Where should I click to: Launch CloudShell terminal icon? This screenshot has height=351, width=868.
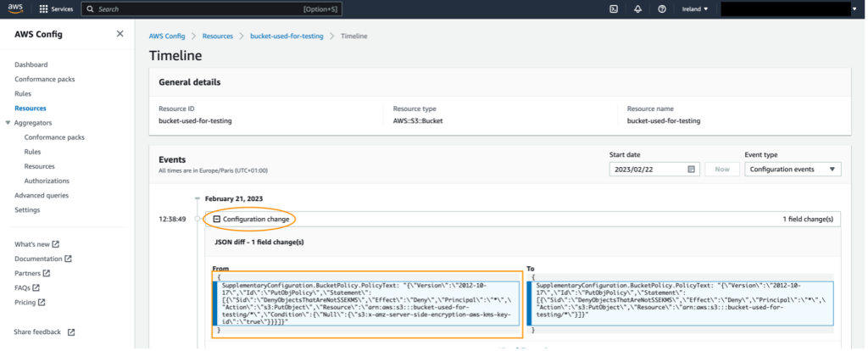tap(614, 8)
